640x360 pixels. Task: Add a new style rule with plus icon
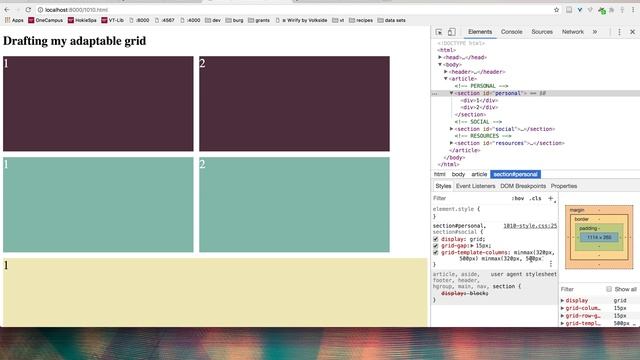[551, 198]
